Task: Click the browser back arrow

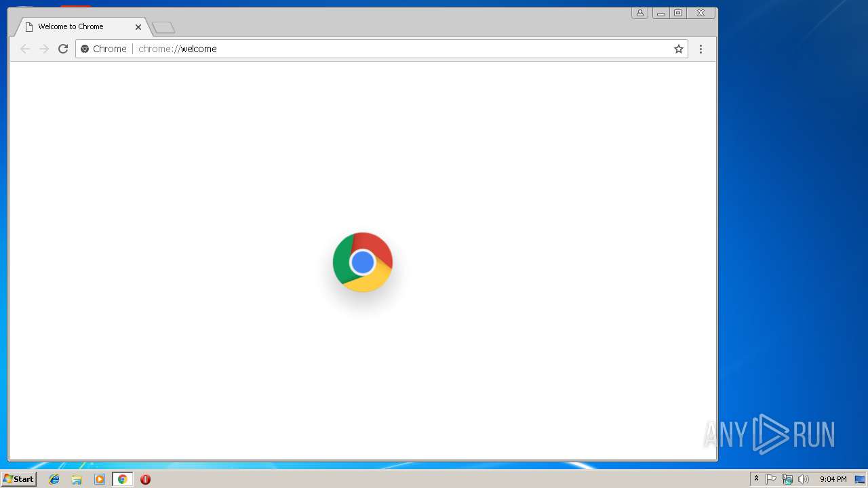Action: point(25,49)
